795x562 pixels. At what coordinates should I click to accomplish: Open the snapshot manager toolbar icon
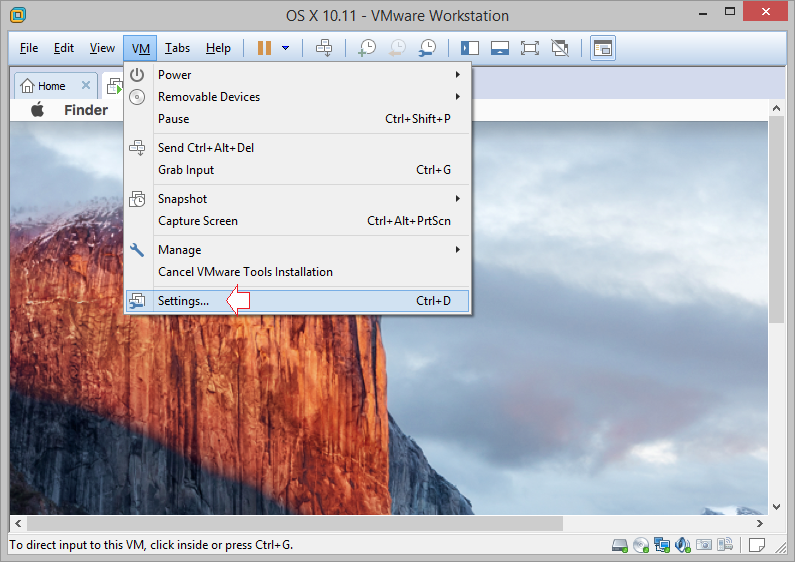[427, 48]
